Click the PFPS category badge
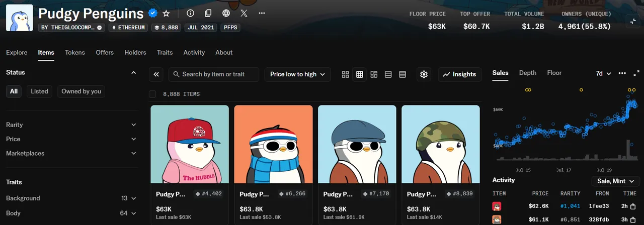Viewport: 644px width, 225px height. (x=230, y=27)
